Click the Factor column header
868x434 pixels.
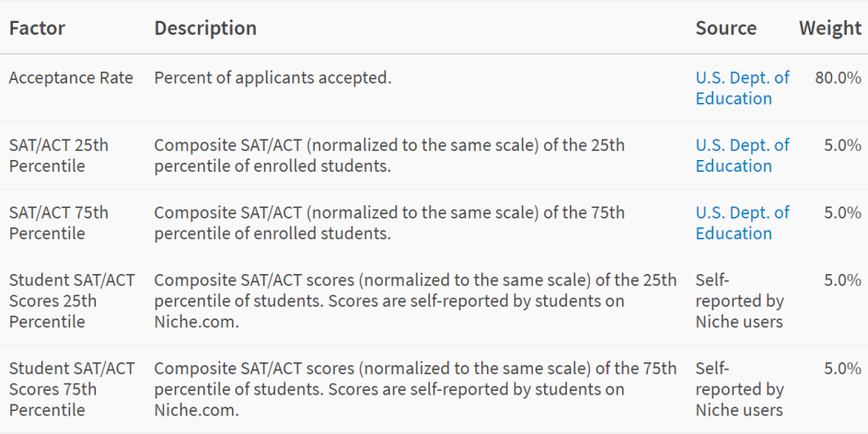[37, 29]
